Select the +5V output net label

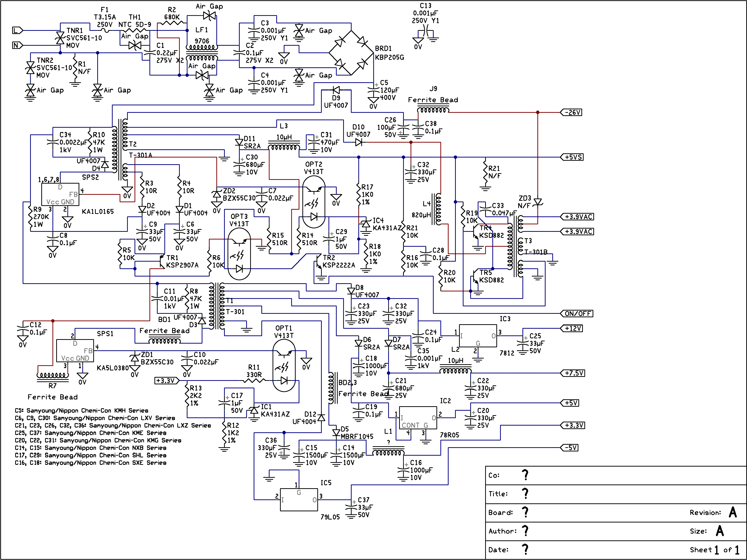coord(570,403)
